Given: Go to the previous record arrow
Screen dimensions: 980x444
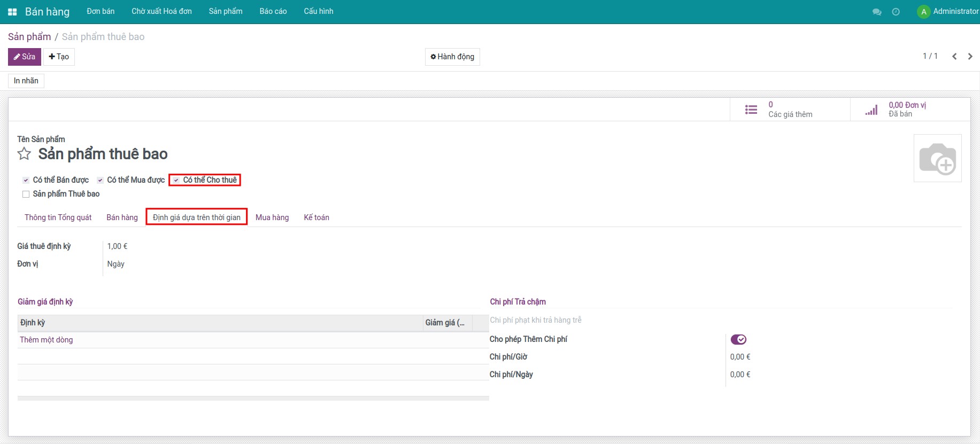Looking at the screenshot, I should coord(954,57).
